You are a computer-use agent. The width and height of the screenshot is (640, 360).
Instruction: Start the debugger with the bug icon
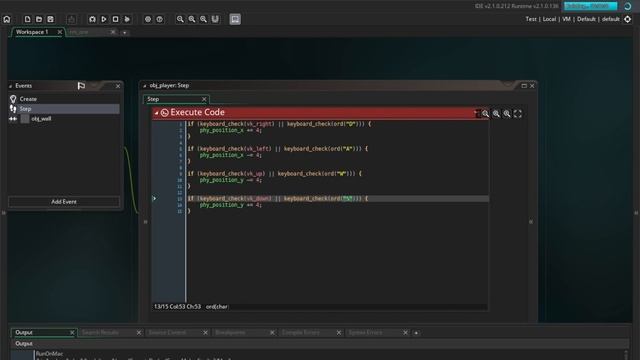point(92,19)
